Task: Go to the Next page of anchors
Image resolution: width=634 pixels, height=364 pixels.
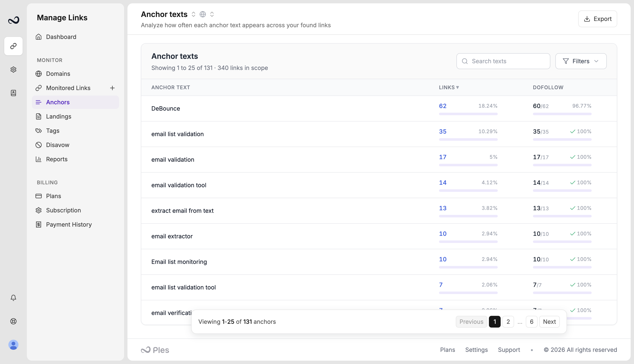Action: click(x=550, y=322)
